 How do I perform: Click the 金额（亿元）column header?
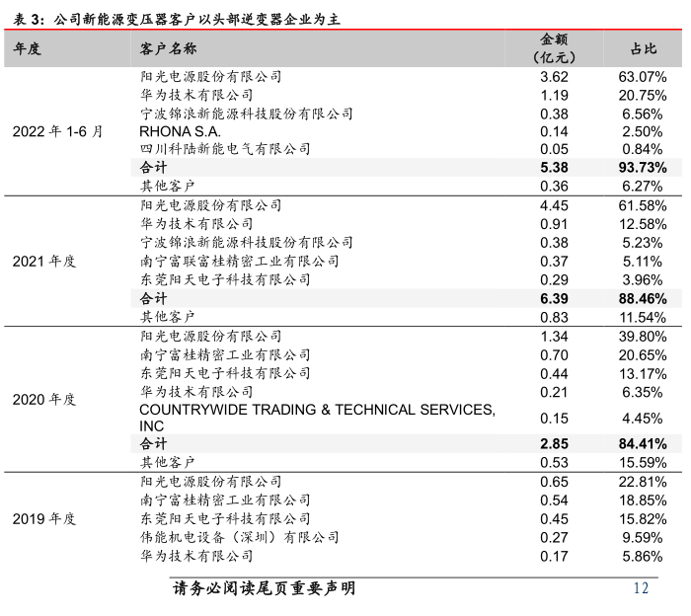click(x=554, y=48)
